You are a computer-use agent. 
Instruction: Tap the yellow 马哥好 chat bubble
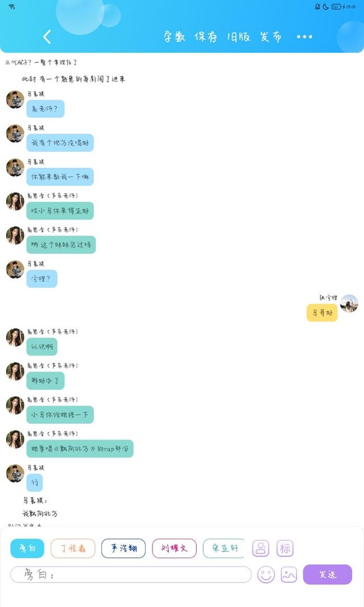(322, 313)
